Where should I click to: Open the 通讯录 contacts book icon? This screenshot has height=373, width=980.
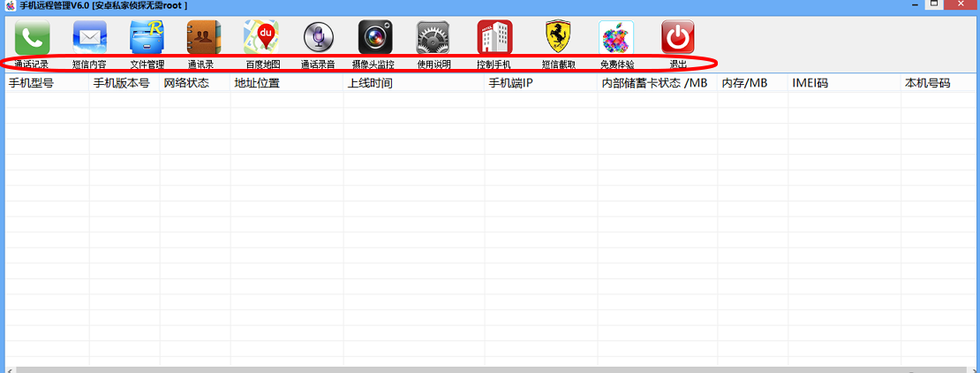click(x=204, y=37)
